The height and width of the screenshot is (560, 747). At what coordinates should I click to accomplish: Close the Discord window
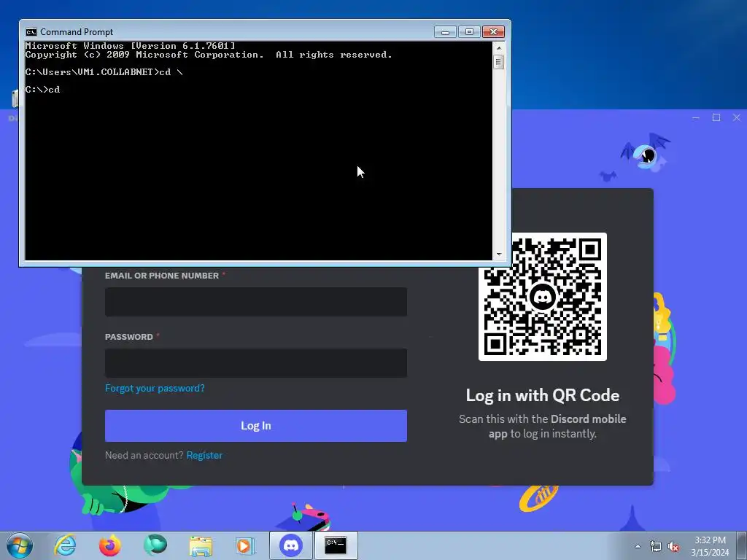[737, 117]
